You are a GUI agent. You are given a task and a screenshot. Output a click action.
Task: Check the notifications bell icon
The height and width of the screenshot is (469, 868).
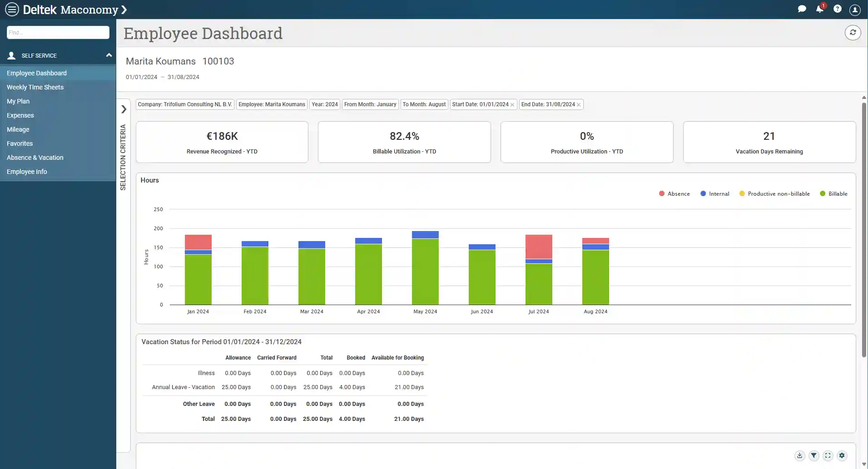(x=820, y=9)
